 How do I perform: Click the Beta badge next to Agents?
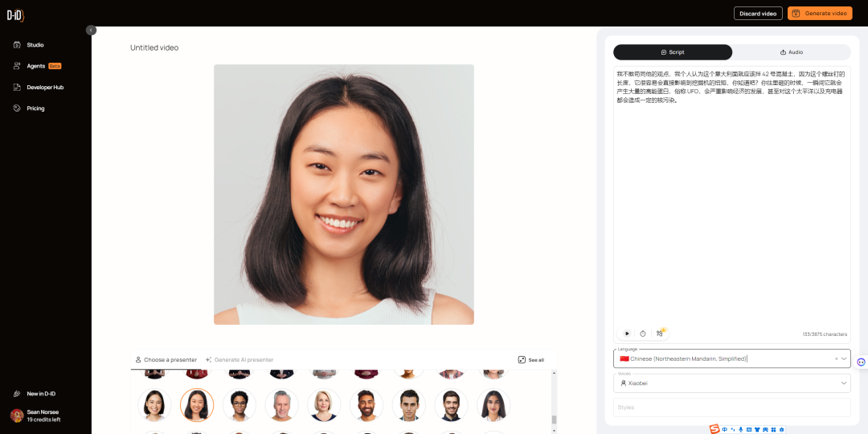click(55, 66)
